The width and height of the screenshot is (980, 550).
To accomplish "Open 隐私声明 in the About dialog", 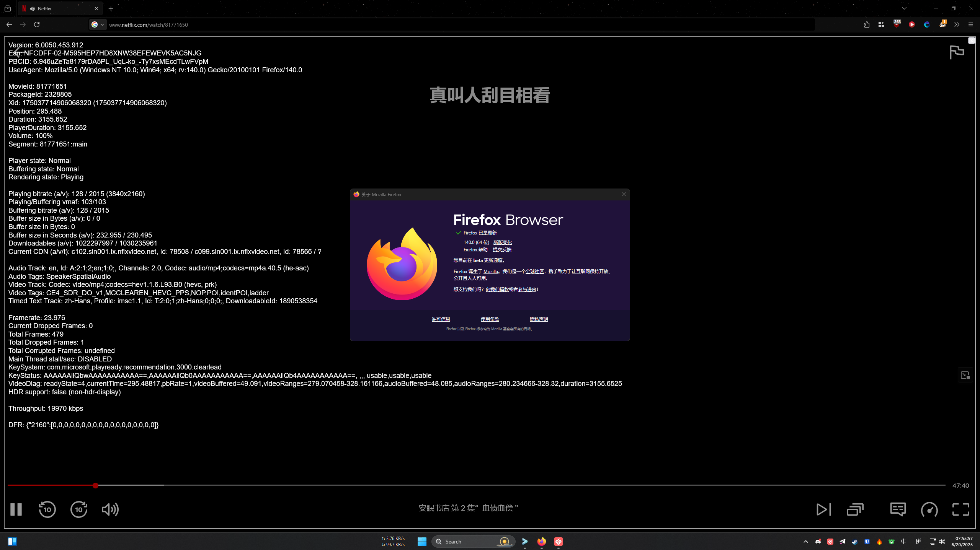I will tap(539, 319).
